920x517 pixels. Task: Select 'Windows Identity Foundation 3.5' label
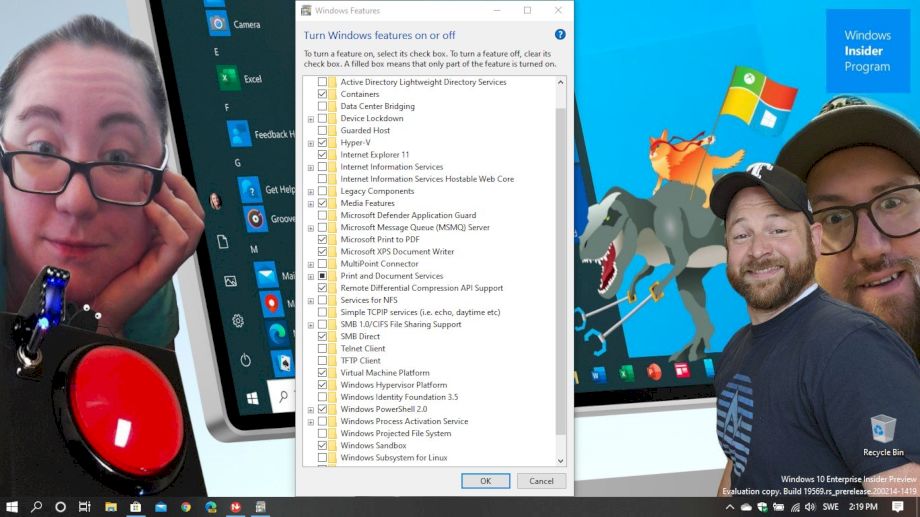click(399, 397)
